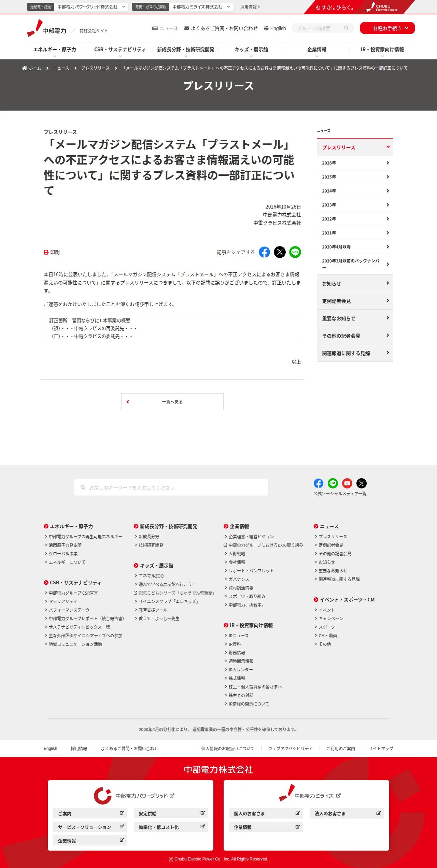Collapse the プレスリリース sidebar section
Screen dimensions: 437x868
[x=355, y=147]
